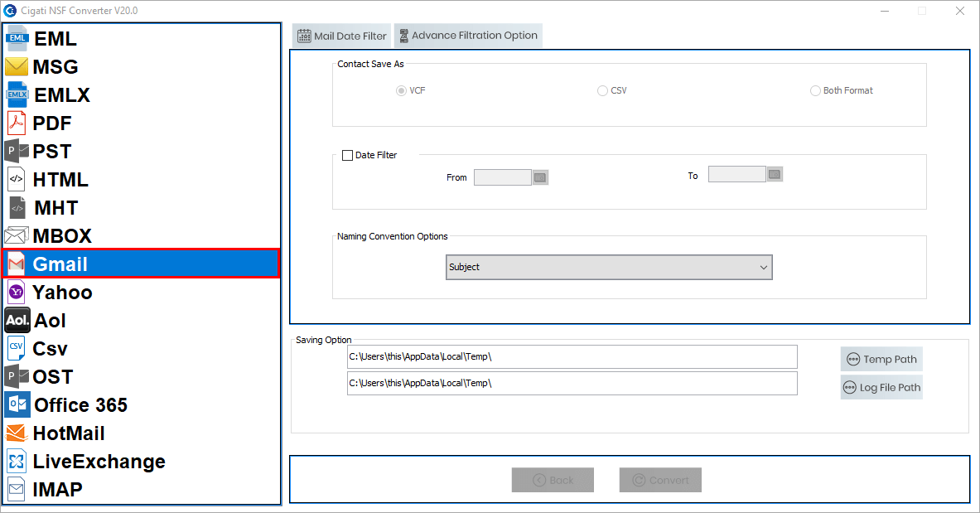980x513 pixels.
Task: Select the Office 365 icon
Action: 17,404
